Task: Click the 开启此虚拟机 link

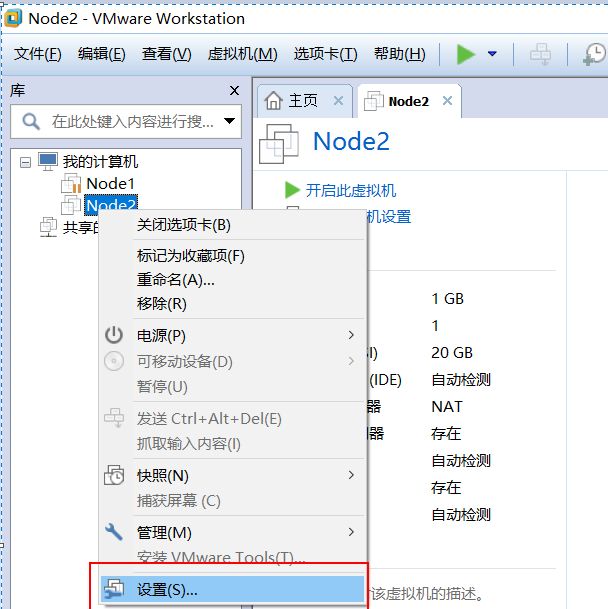Action: point(350,190)
